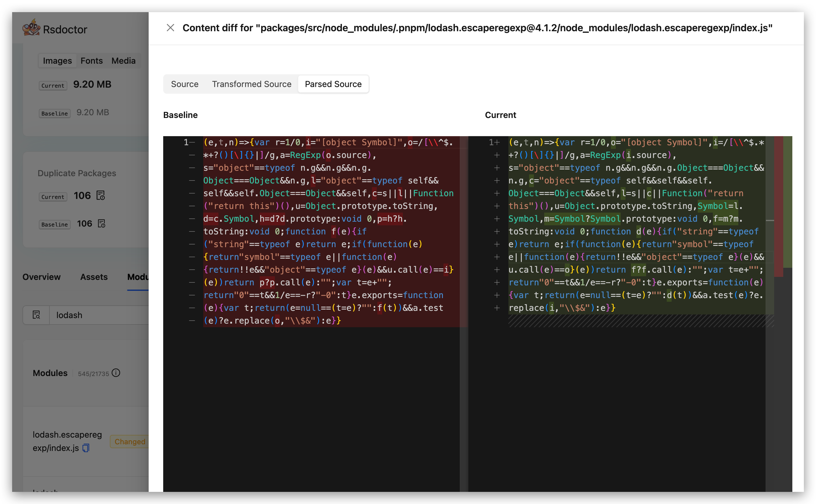This screenshot has height=504, width=816.
Task: Switch to Transformed Source view
Action: [x=251, y=84]
